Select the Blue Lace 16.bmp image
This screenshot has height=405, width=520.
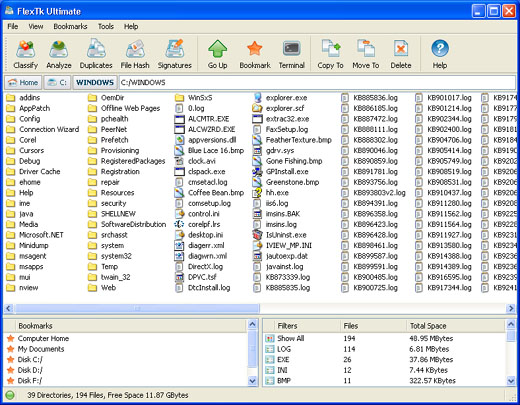click(x=216, y=150)
